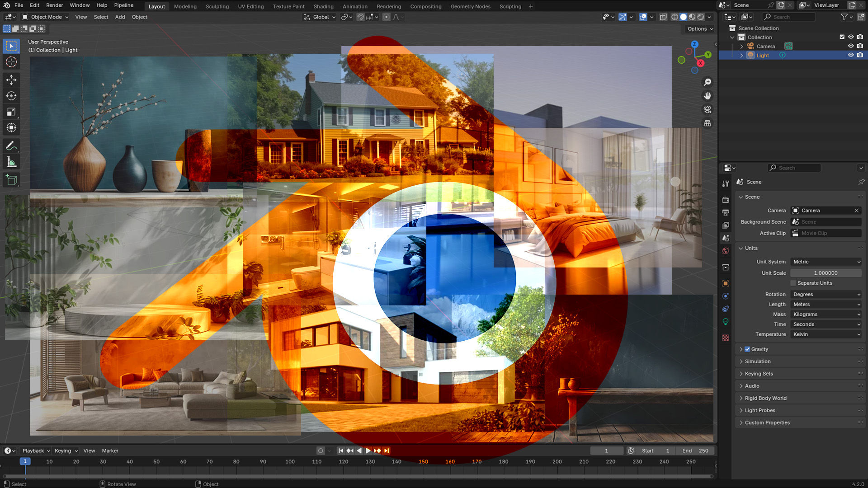
Task: Click the viewport zoom magnifier icon
Action: [x=708, y=82]
